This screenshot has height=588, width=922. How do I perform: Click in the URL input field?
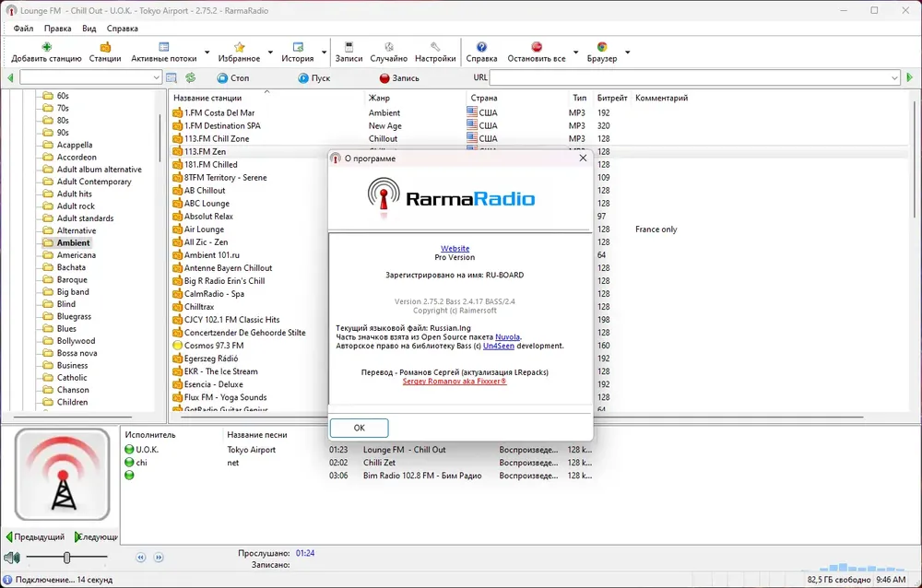coord(689,77)
